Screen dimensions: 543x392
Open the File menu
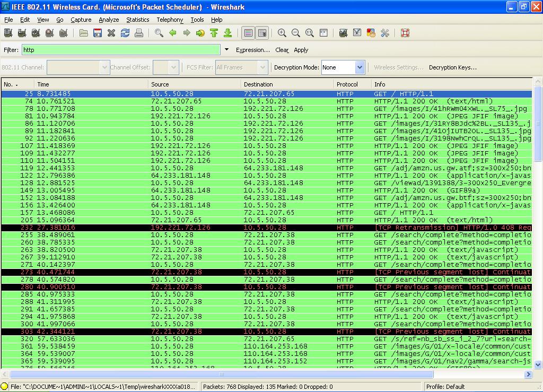8,20
